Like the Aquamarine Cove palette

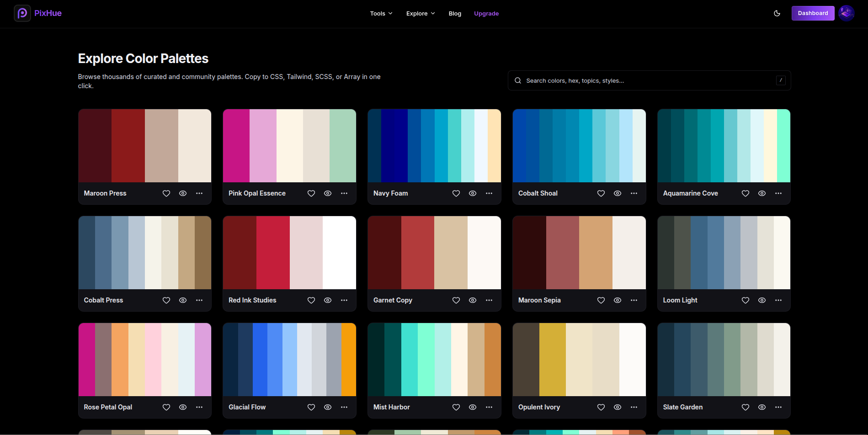[746, 193]
